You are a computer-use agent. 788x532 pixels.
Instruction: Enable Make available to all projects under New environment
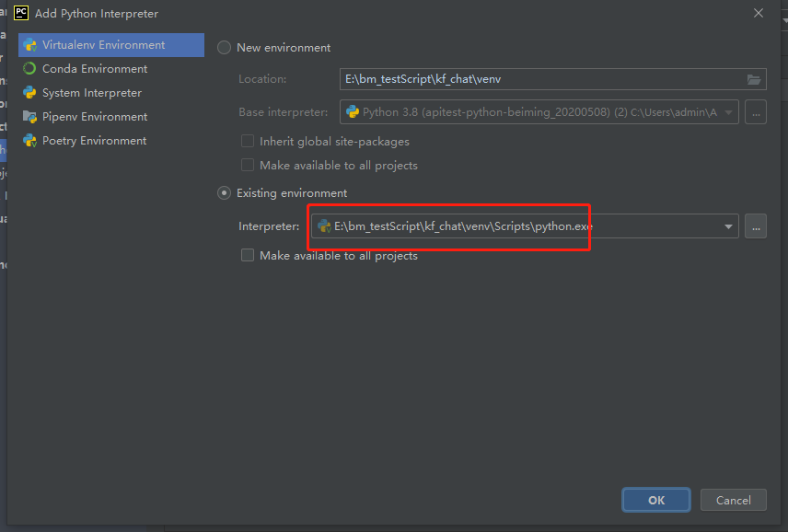coord(248,165)
